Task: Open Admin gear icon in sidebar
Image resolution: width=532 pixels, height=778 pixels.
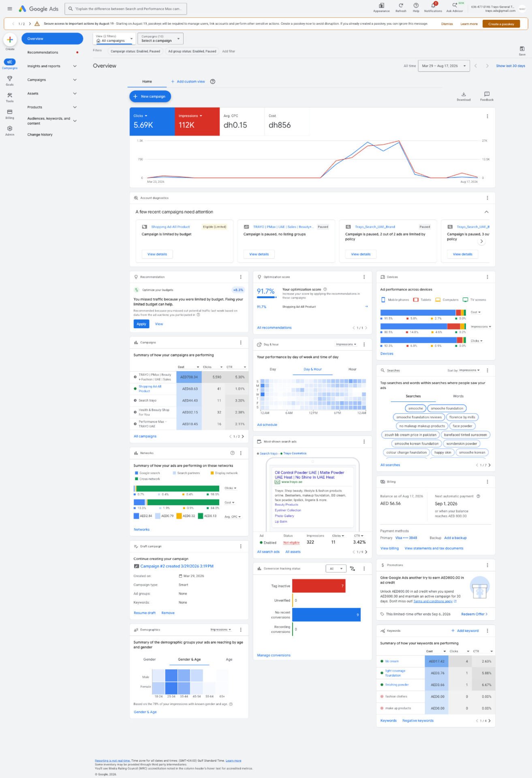Action: tap(10, 128)
